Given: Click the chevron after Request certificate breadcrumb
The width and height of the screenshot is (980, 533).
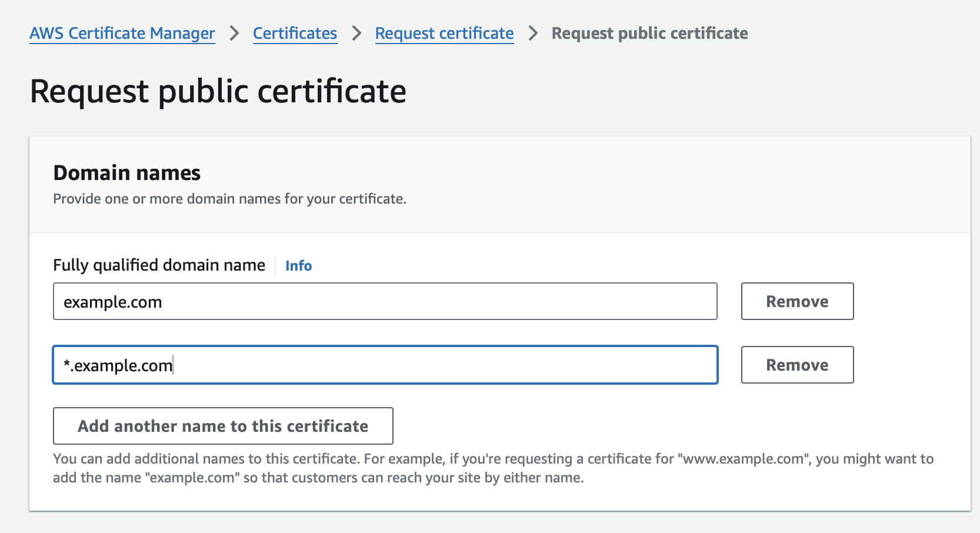Looking at the screenshot, I should (x=533, y=34).
